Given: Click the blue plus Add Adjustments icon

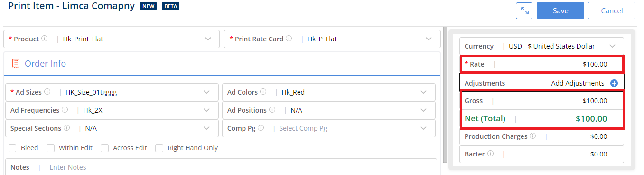Looking at the screenshot, I should click(x=614, y=83).
